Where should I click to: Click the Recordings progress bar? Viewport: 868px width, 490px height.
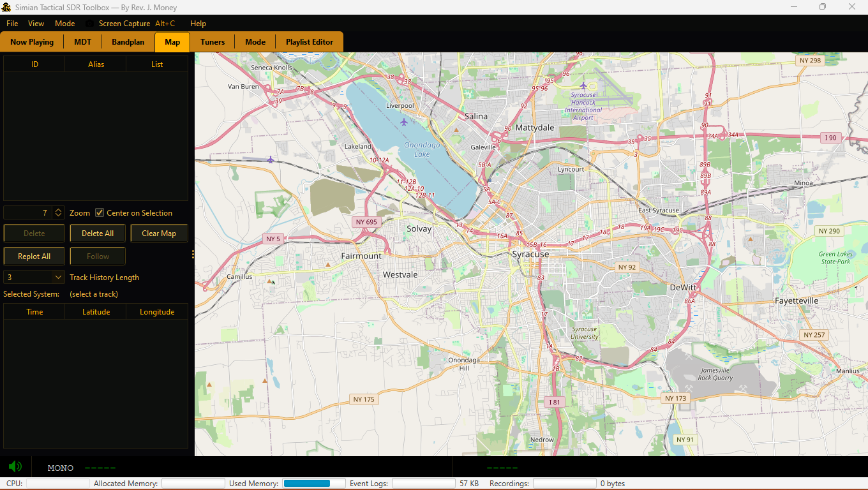564,484
